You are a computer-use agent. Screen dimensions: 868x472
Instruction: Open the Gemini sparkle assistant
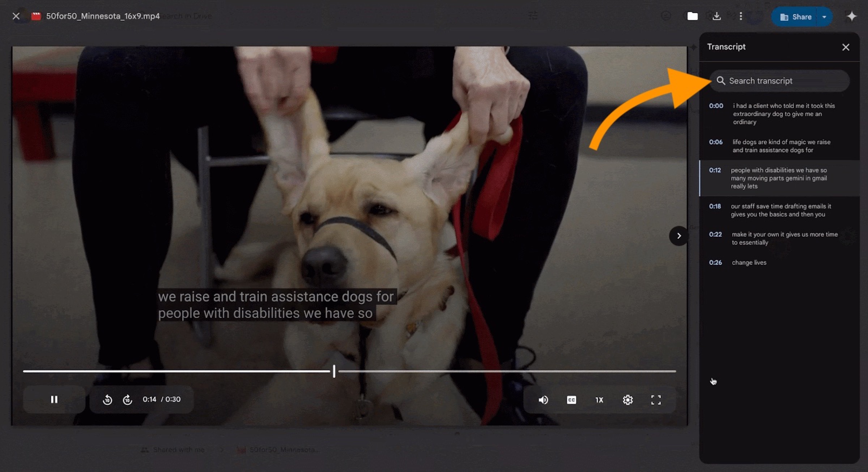851,16
